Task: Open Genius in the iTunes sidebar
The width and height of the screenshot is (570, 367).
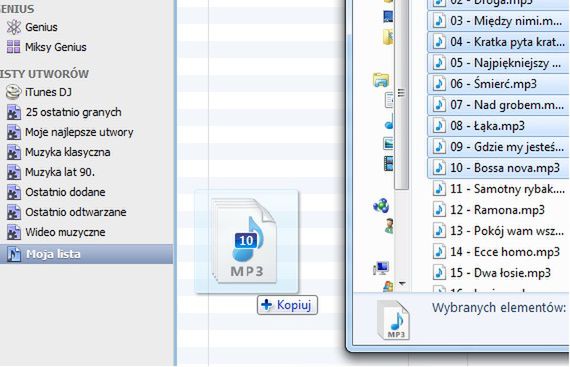Action: pos(41,27)
